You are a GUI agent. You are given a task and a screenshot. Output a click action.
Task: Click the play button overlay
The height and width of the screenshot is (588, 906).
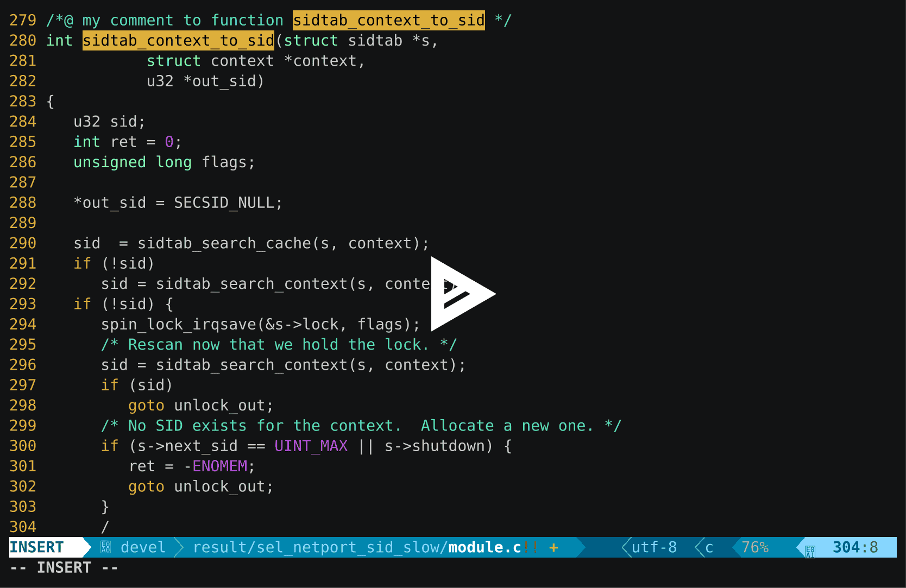463,294
